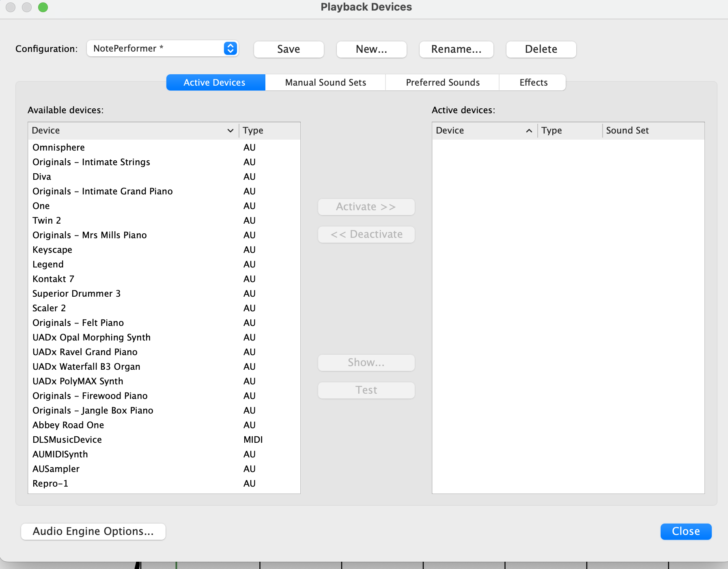Select Originals – Felt Piano
This screenshot has width=728, height=569.
click(x=164, y=323)
